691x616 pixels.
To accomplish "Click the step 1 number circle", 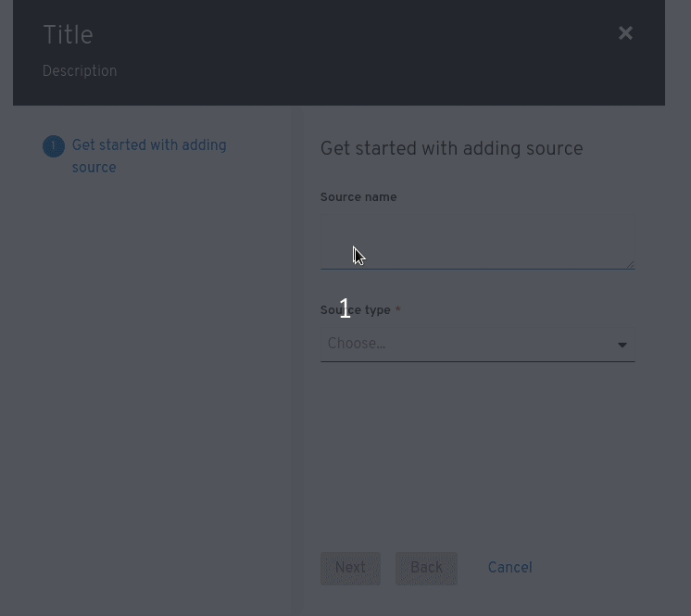I will [x=54, y=146].
